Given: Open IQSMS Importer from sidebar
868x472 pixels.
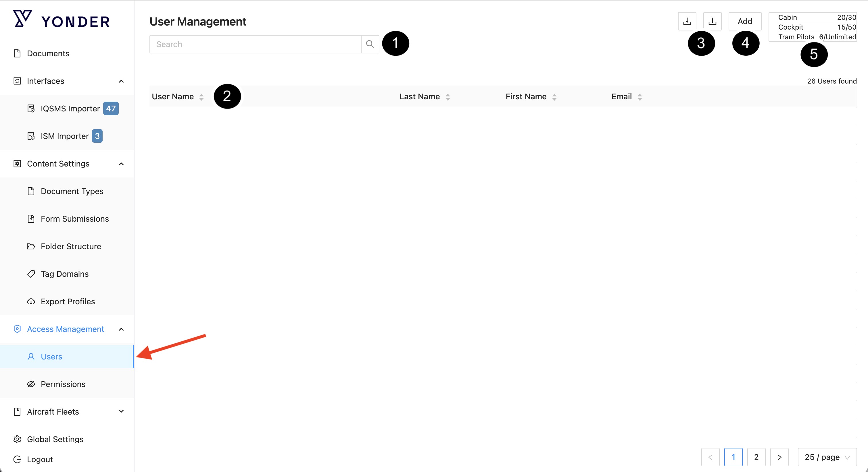Looking at the screenshot, I should coord(70,109).
